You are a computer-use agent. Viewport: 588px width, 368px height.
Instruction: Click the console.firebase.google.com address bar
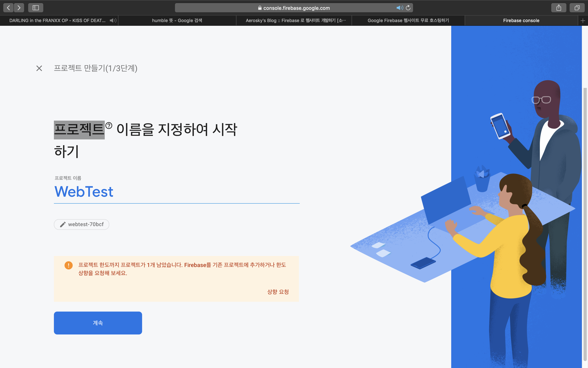(294, 8)
